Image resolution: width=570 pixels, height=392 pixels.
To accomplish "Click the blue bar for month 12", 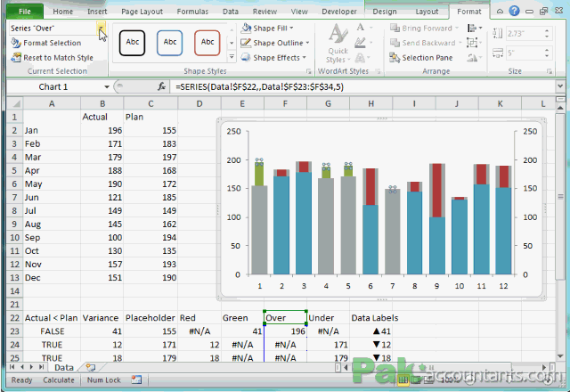I will [x=503, y=231].
